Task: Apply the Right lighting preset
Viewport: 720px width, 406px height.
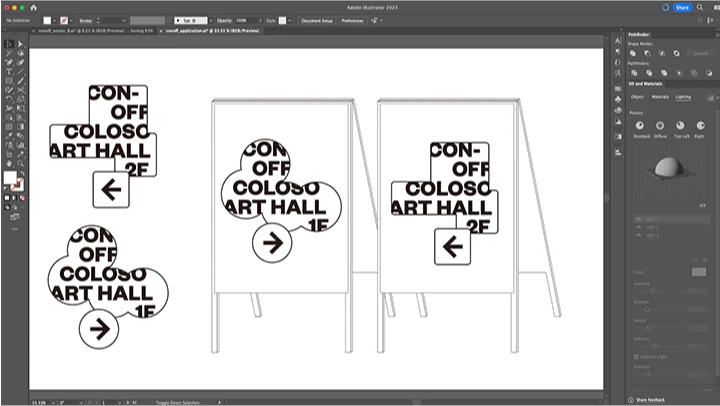Action: coord(700,125)
